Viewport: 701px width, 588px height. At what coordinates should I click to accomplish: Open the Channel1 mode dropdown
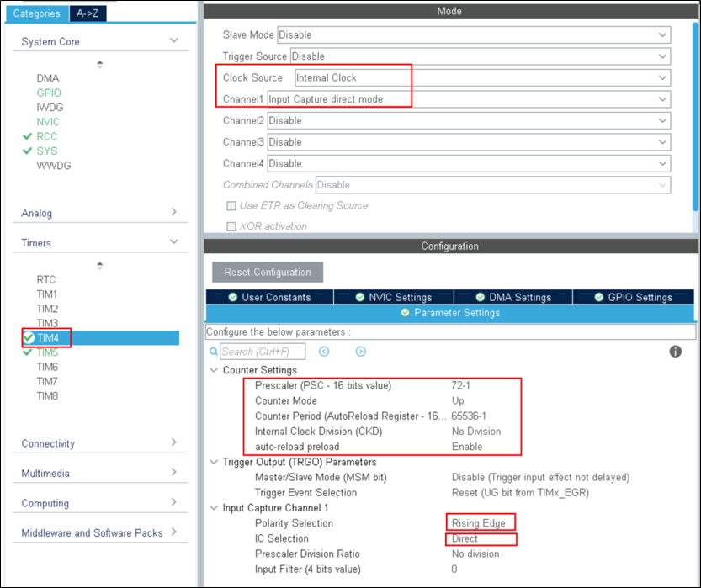(x=468, y=99)
